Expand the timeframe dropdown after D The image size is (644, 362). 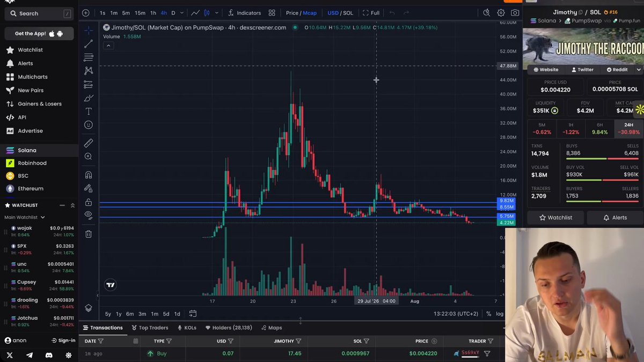[x=182, y=13]
